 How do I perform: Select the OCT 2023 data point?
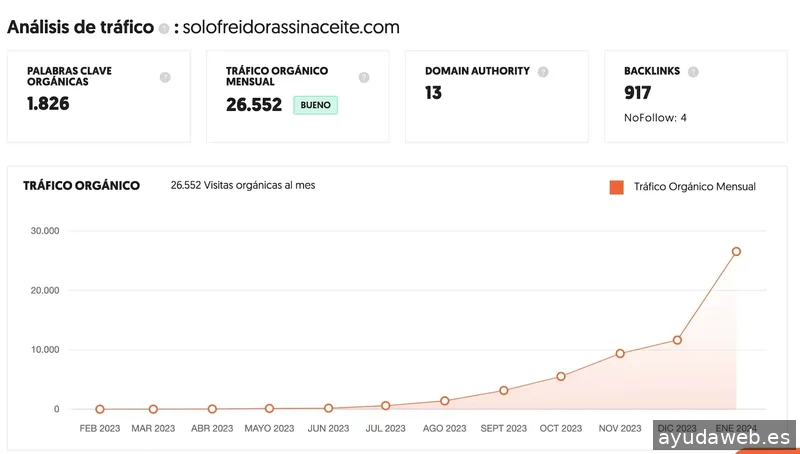(x=561, y=376)
